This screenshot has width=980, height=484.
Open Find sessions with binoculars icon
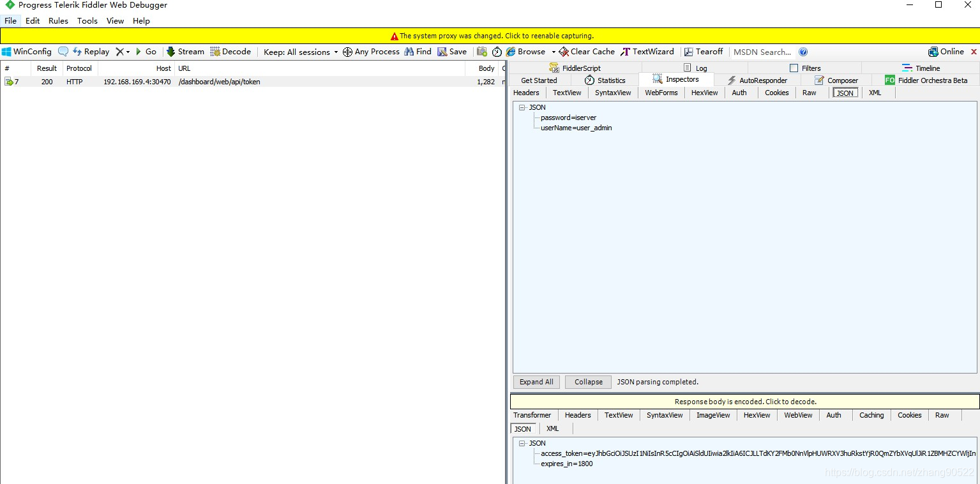tap(418, 52)
